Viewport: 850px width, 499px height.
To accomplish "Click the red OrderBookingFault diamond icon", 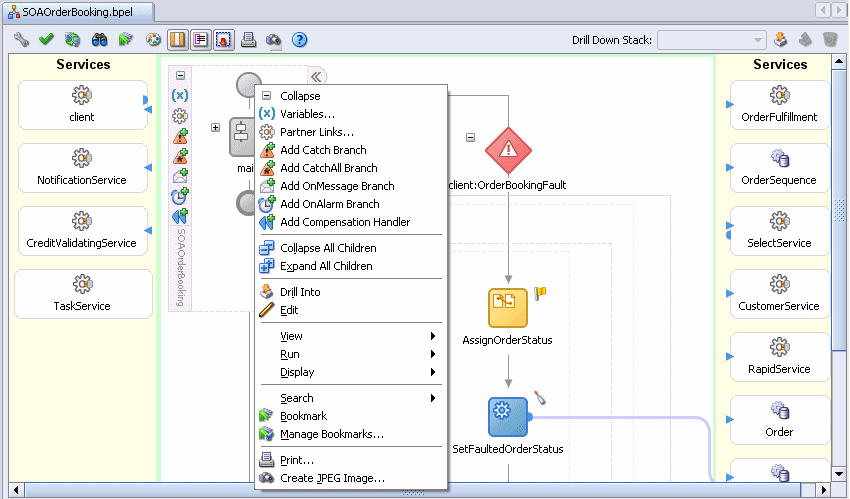I will [x=508, y=150].
